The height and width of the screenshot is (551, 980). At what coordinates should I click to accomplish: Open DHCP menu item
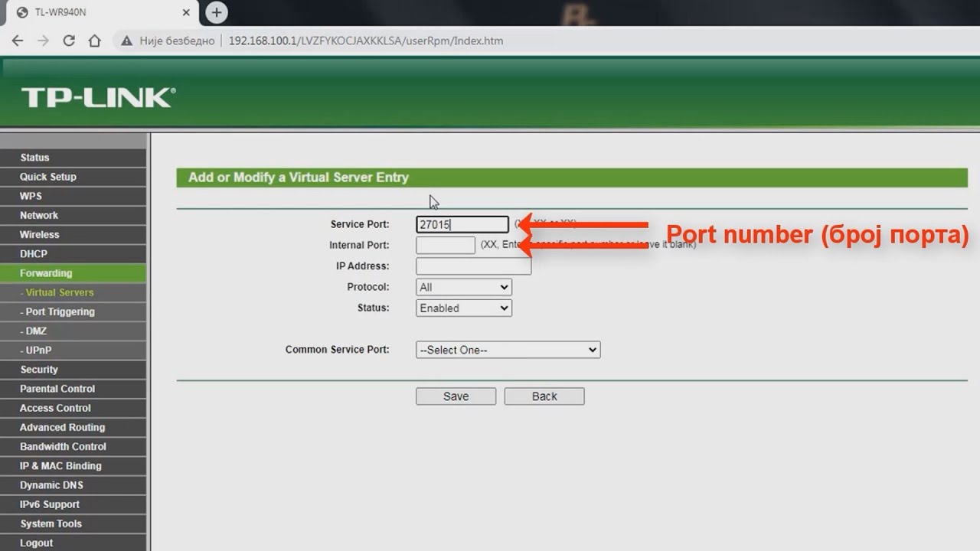[73, 254]
